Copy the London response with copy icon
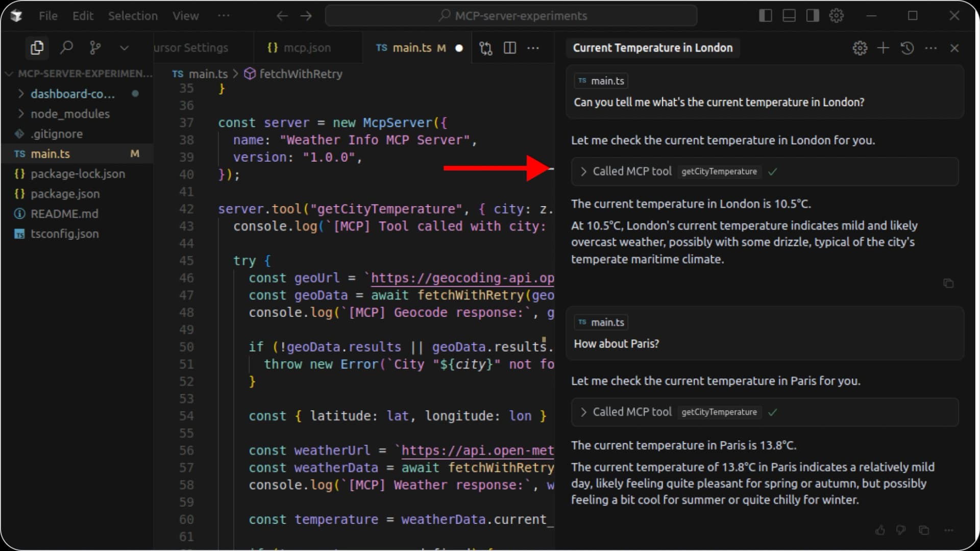980x551 pixels. pyautogui.click(x=948, y=283)
